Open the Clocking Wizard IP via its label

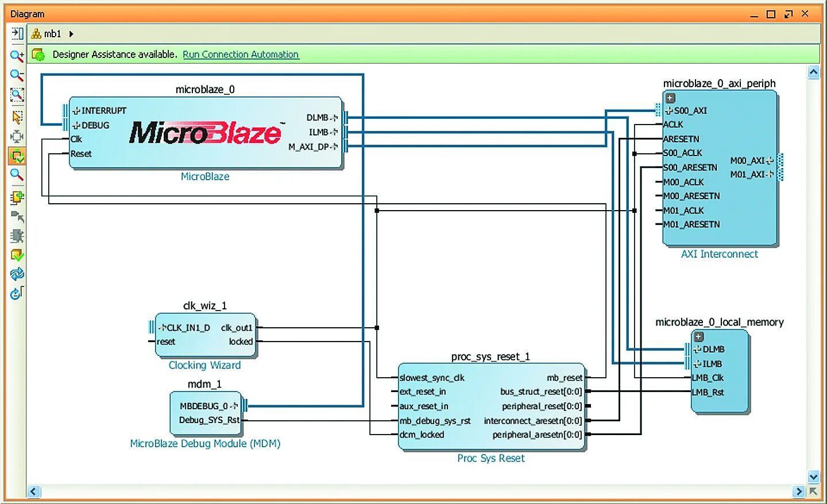pyautogui.click(x=204, y=365)
